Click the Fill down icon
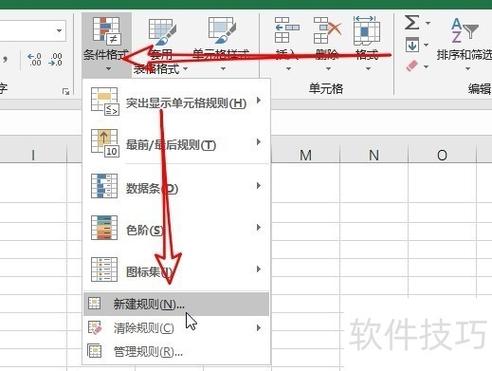This screenshot has width=492, height=371. pyautogui.click(x=412, y=45)
